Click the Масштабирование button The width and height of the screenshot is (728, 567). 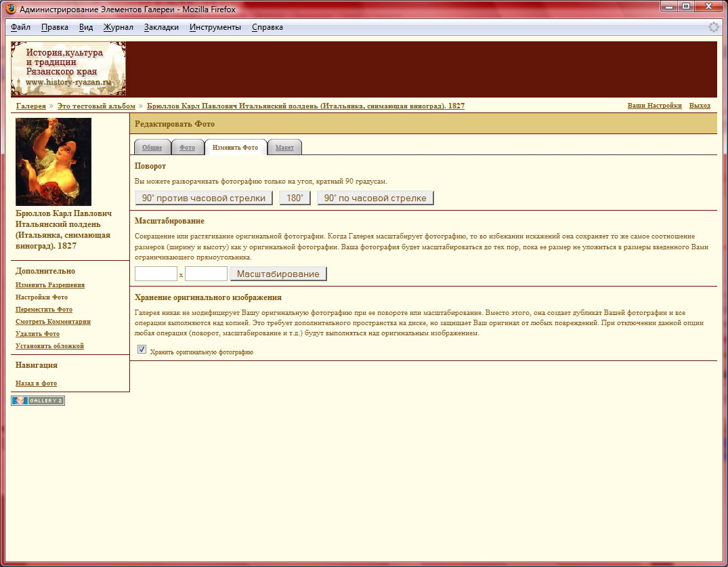[x=278, y=274]
